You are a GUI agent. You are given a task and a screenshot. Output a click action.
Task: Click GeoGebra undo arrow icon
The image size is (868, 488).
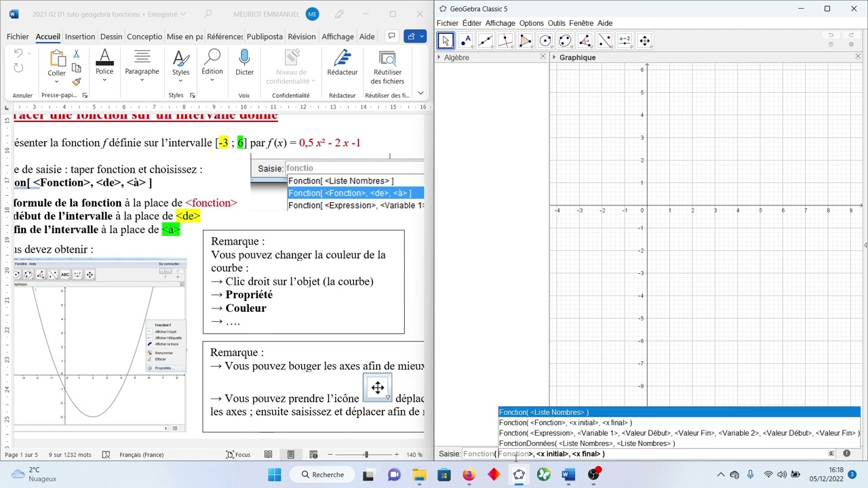point(831,35)
